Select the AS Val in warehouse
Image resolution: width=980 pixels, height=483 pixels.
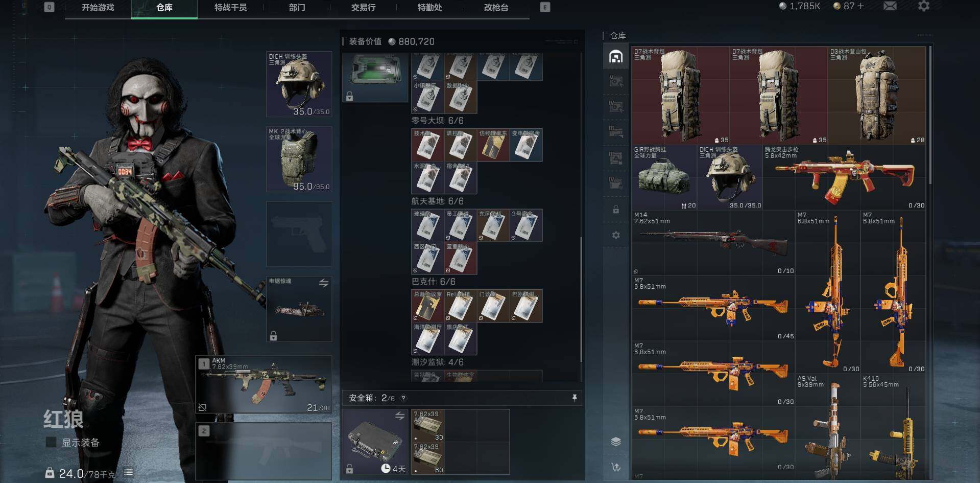coord(828,427)
